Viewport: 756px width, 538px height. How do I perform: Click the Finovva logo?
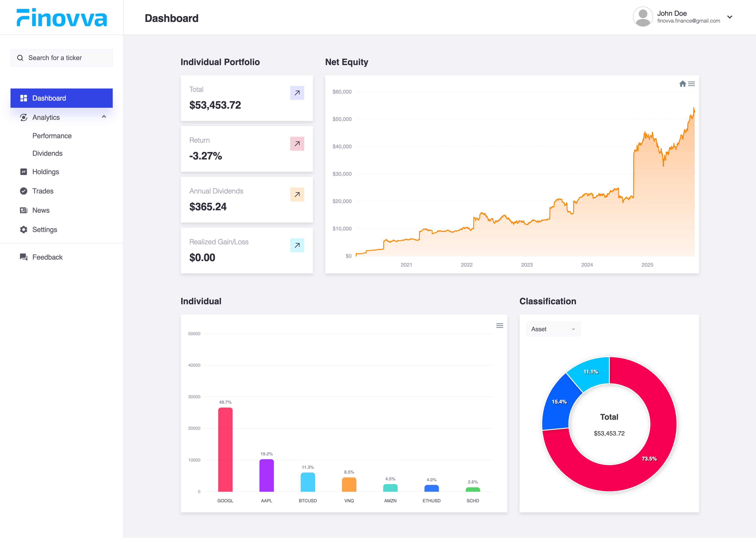point(62,18)
